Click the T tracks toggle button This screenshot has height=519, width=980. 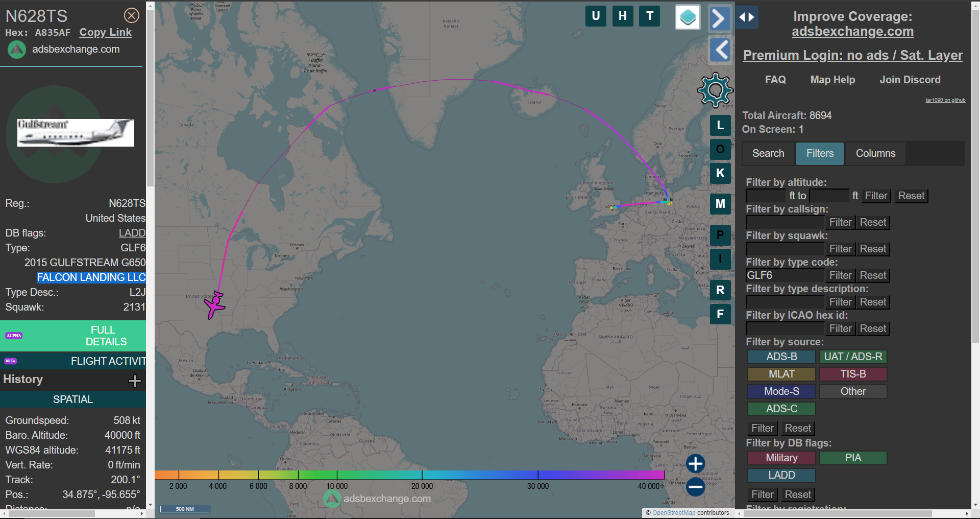point(650,16)
